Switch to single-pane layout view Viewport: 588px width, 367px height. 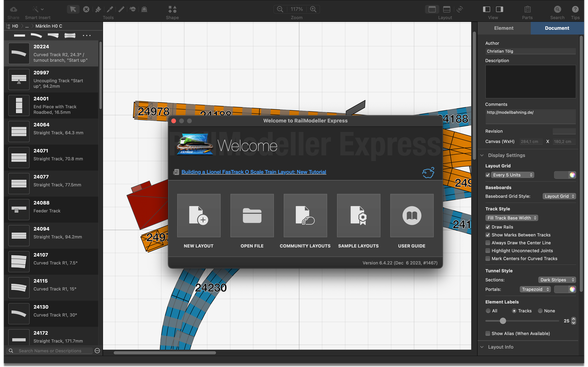[432, 9]
